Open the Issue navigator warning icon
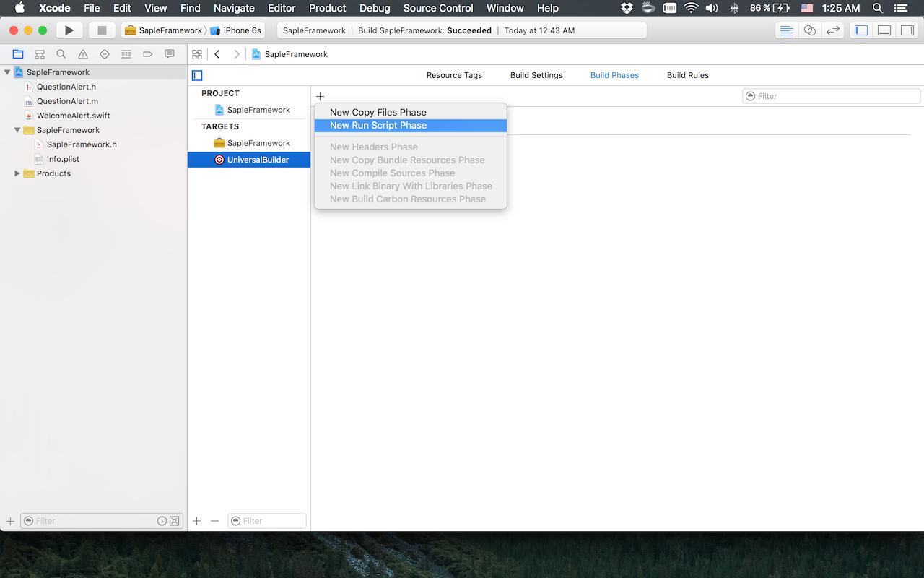 click(83, 54)
